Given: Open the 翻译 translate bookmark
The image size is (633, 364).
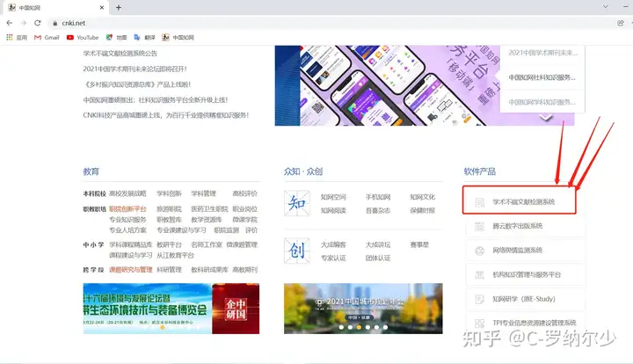Looking at the screenshot, I should [x=144, y=38].
